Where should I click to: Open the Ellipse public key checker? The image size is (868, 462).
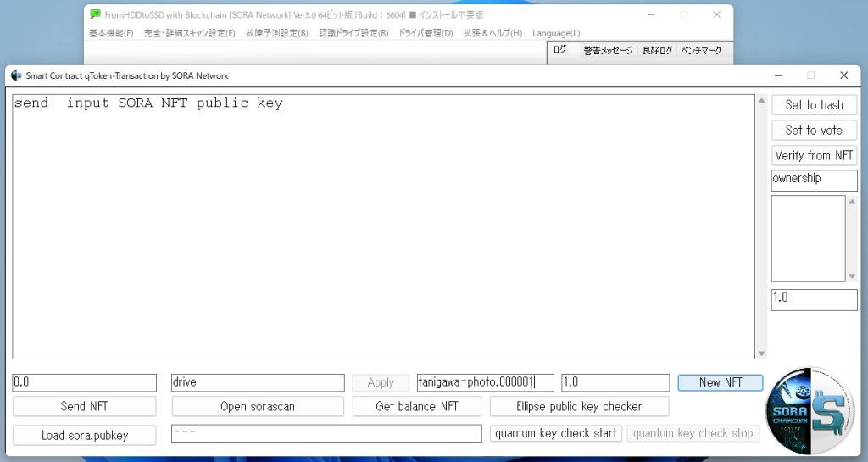(579, 407)
